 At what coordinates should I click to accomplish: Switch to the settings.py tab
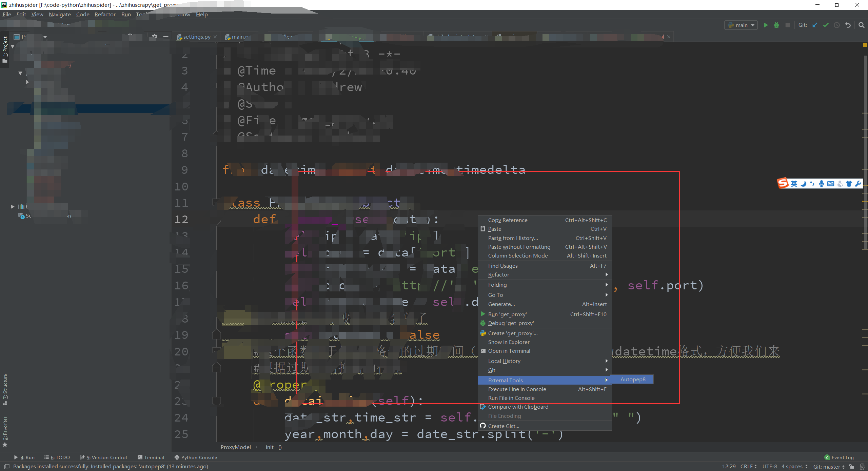(196, 36)
